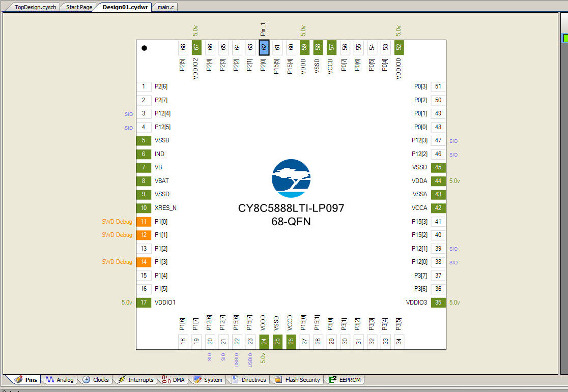The height and width of the screenshot is (392, 568).
Task: Click the P0[0] port label
Action: point(420,127)
